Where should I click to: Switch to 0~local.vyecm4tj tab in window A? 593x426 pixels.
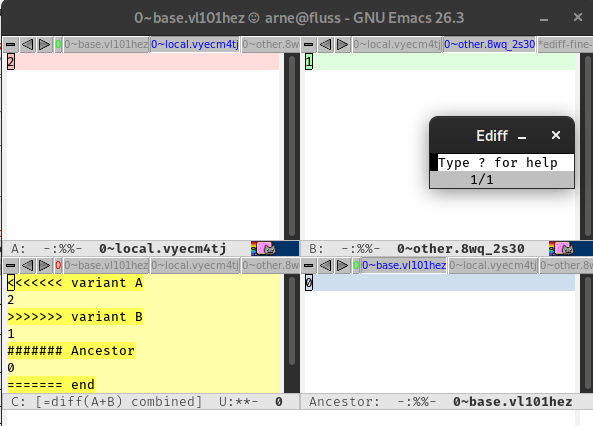pyautogui.click(x=195, y=45)
